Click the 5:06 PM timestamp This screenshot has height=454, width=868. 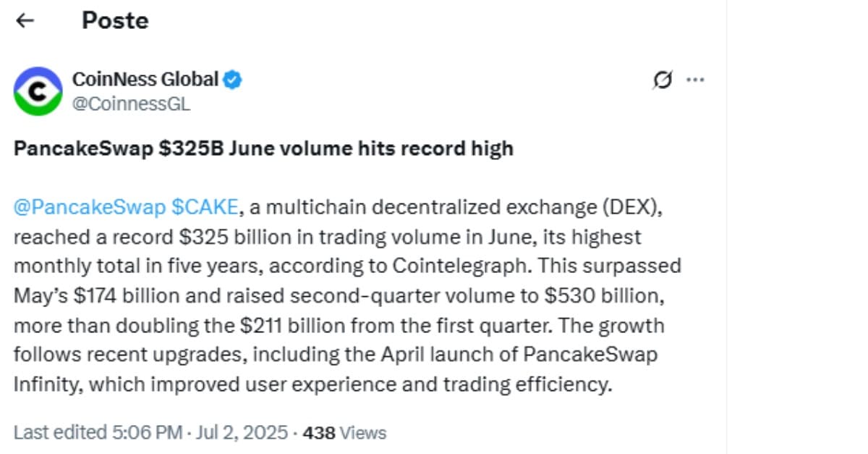point(148,433)
